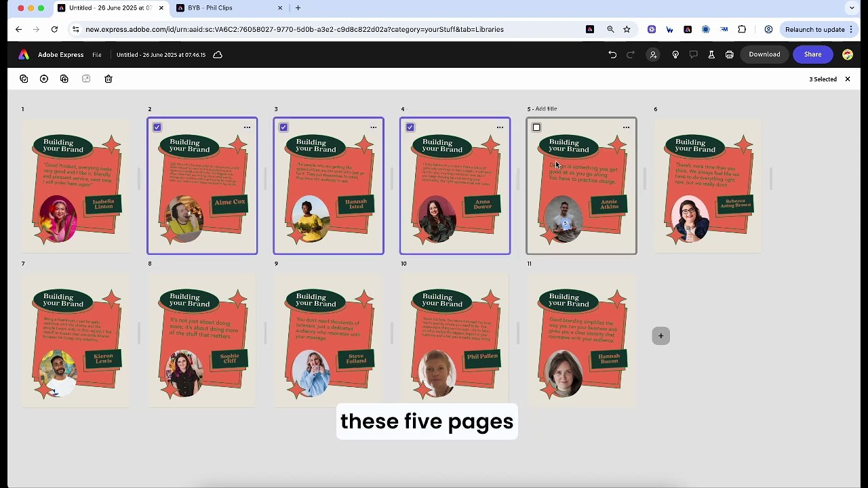Open the Chrome profile icon
The width and height of the screenshot is (868, 488).
[768, 29]
